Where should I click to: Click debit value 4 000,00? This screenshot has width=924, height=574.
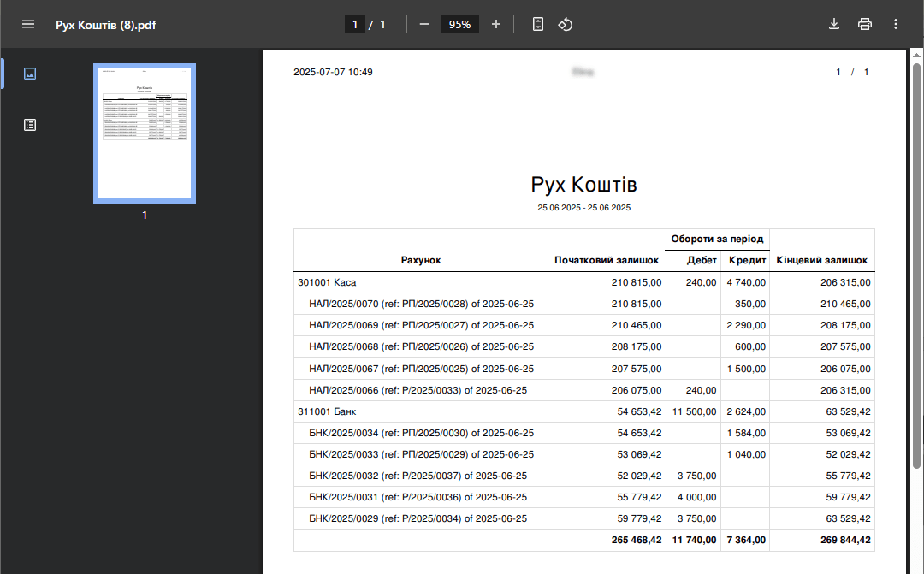(x=696, y=497)
